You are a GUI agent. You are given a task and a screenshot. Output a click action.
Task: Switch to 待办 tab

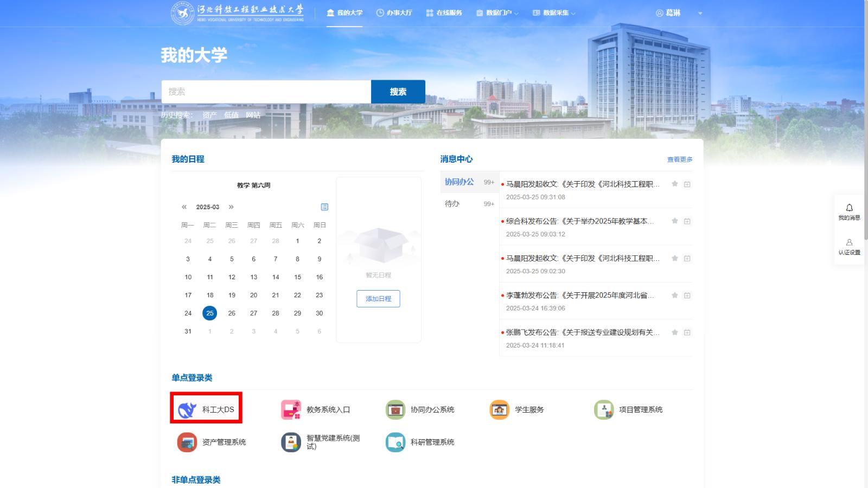coord(452,204)
